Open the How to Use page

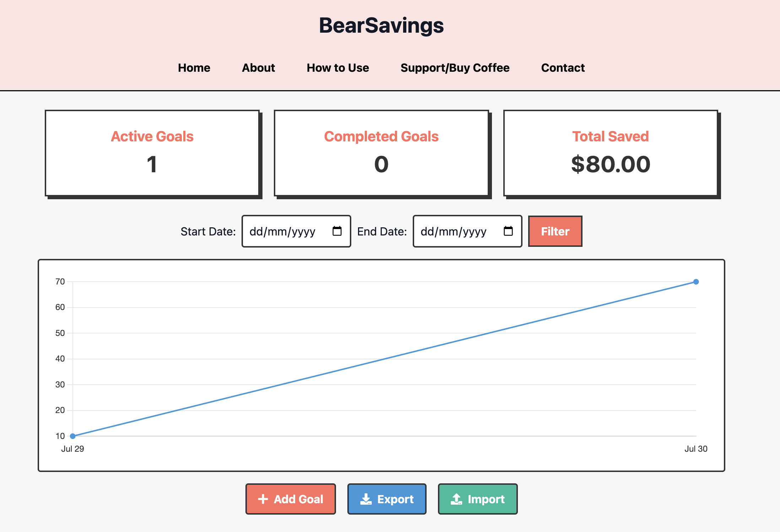click(x=338, y=67)
